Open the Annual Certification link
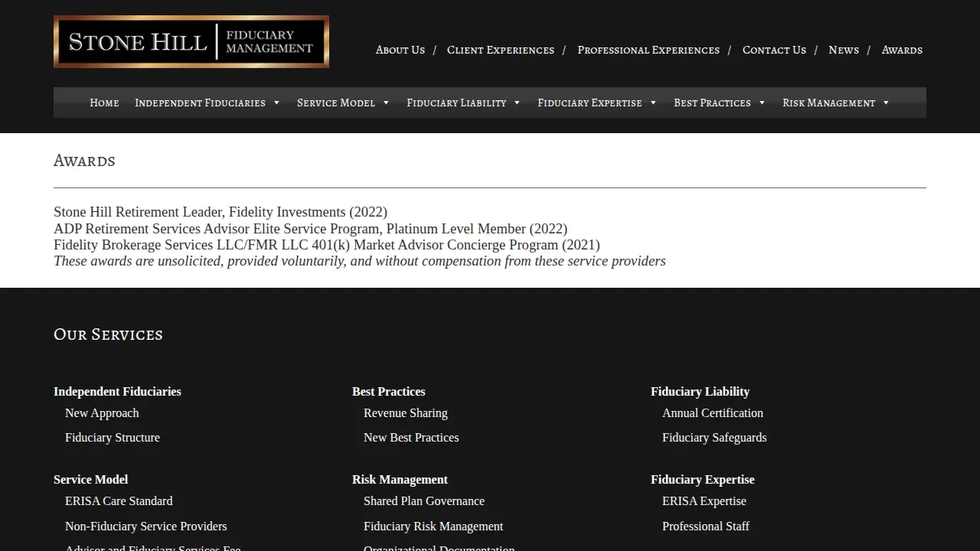980x551 pixels. coord(713,413)
